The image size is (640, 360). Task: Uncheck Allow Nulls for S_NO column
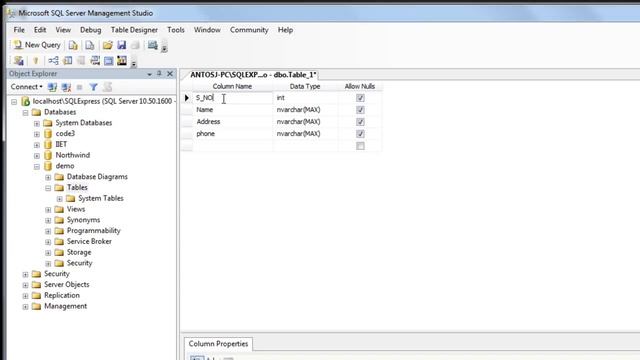point(360,98)
